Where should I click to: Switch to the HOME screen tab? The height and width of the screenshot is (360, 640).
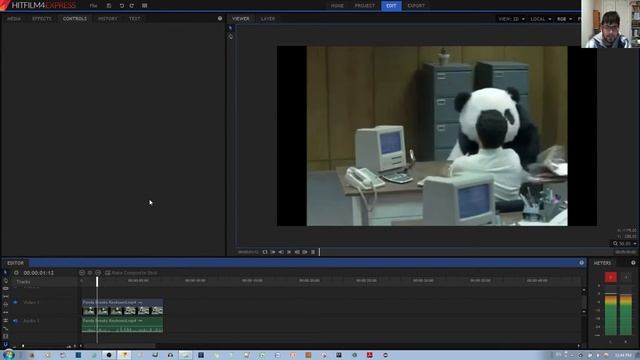(x=337, y=6)
